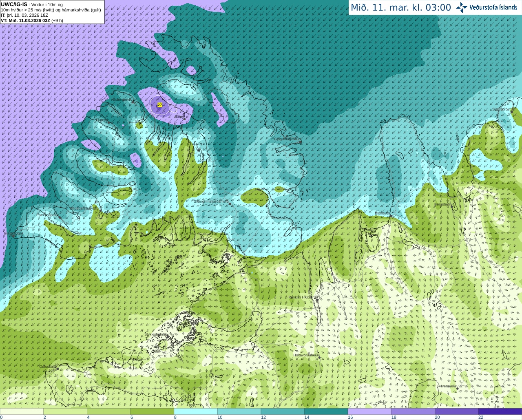
Task: Click the Hveravellir place label
Action: pyautogui.click(x=448, y=386)
